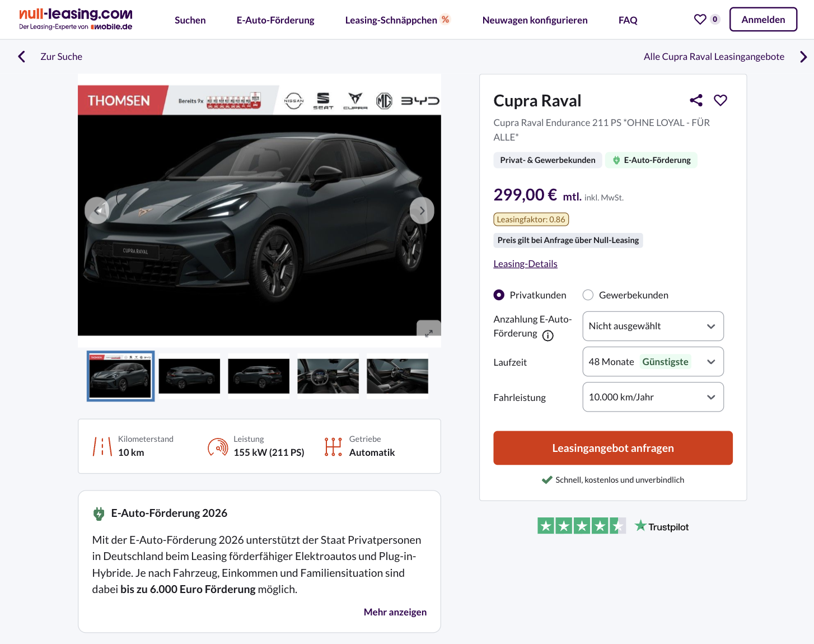Image resolution: width=814 pixels, height=644 pixels.
Task: Open the Leasing-Details link
Action: (525, 264)
